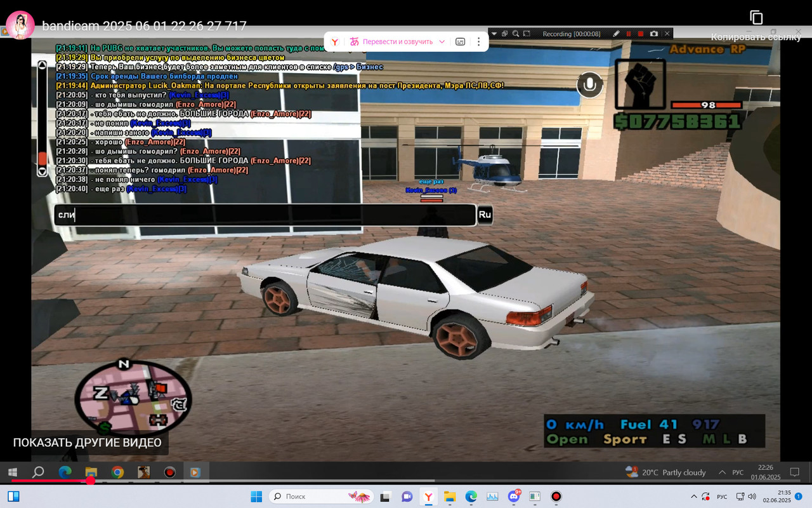Click the chat line 'Срок аренды Вашего билборда продлён'

(147, 76)
